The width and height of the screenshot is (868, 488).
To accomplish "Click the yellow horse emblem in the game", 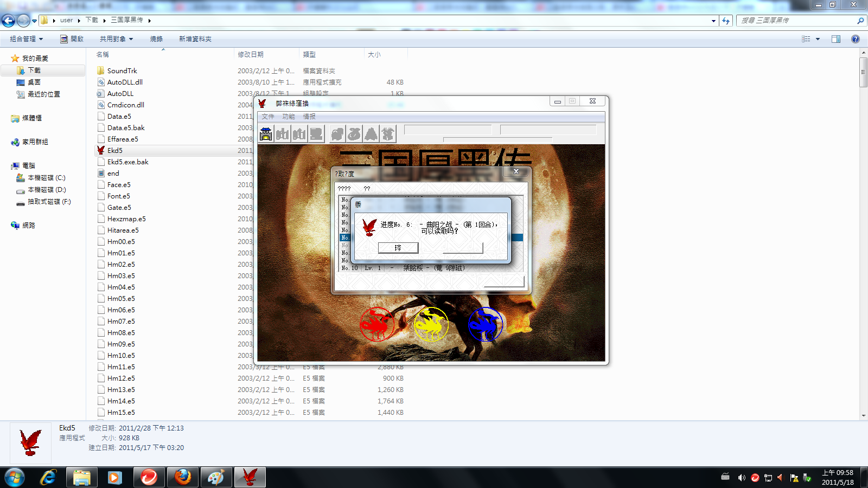I will [x=431, y=324].
